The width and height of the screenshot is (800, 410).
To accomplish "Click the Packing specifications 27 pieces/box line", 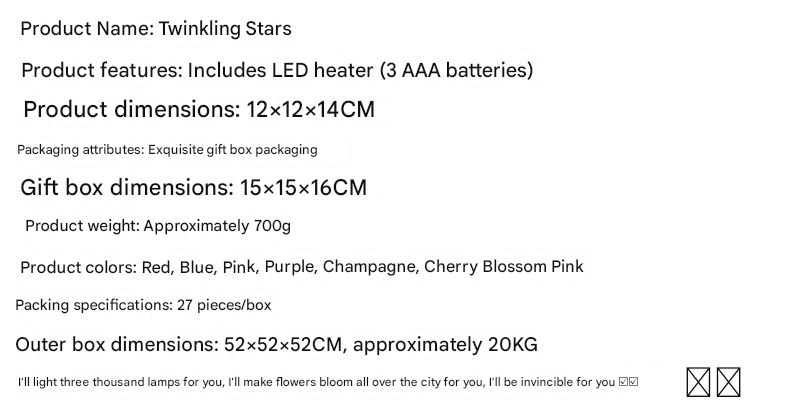I will pos(143,305).
